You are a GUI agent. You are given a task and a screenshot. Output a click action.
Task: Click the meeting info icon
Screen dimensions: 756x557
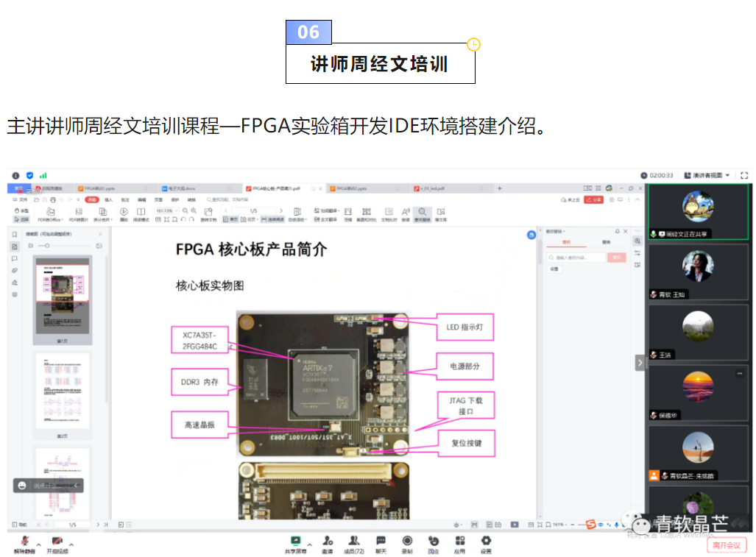click(15, 175)
